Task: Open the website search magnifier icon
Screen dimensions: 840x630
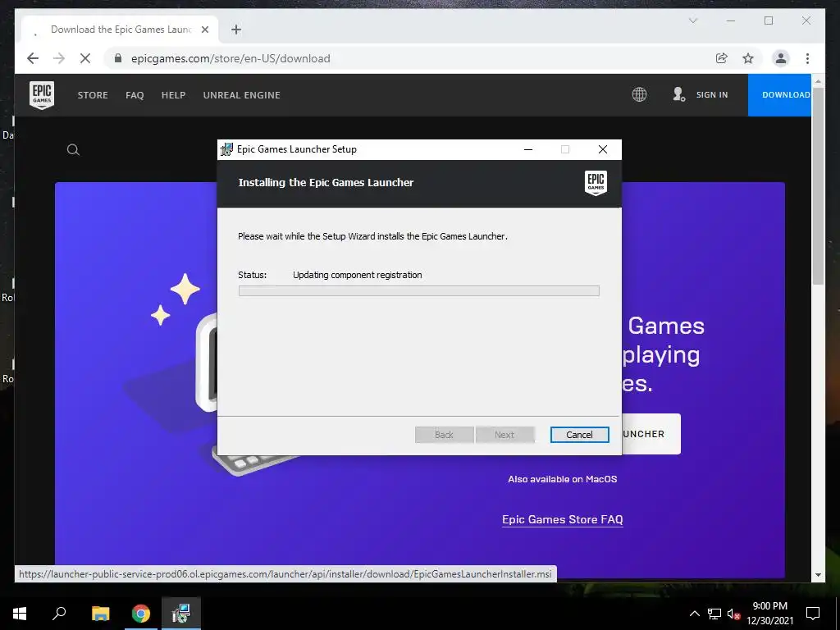Action: pyautogui.click(x=73, y=150)
